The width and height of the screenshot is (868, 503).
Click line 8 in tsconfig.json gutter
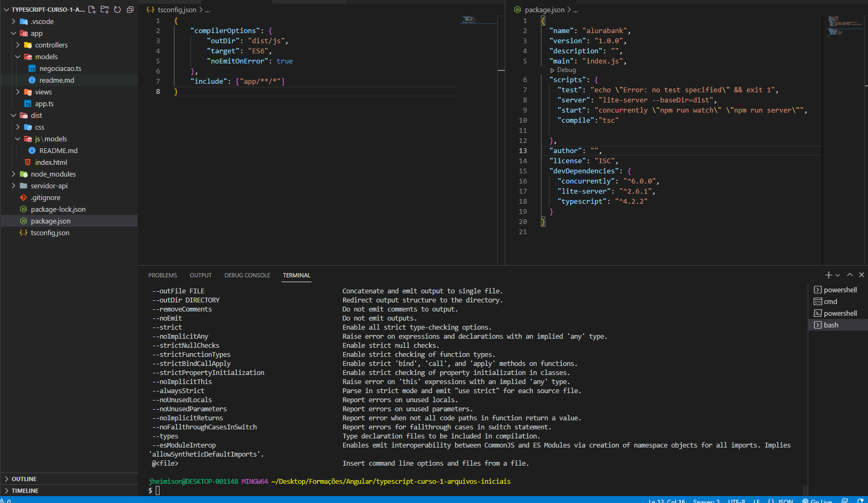coord(158,92)
